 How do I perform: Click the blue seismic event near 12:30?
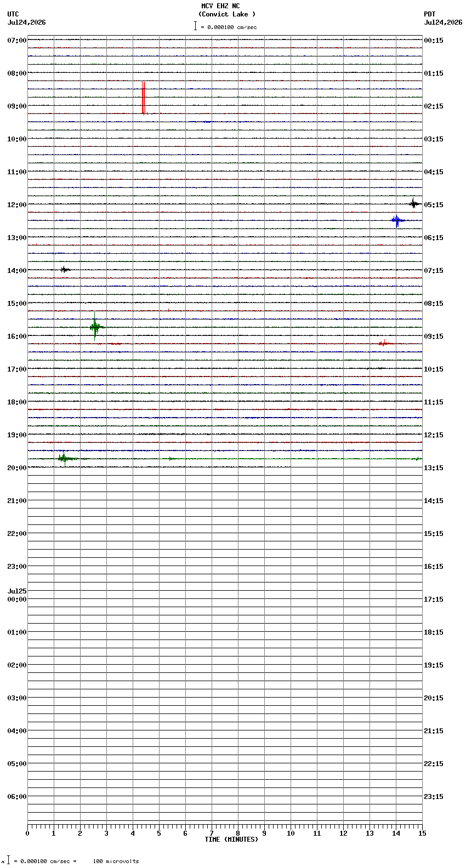click(397, 221)
